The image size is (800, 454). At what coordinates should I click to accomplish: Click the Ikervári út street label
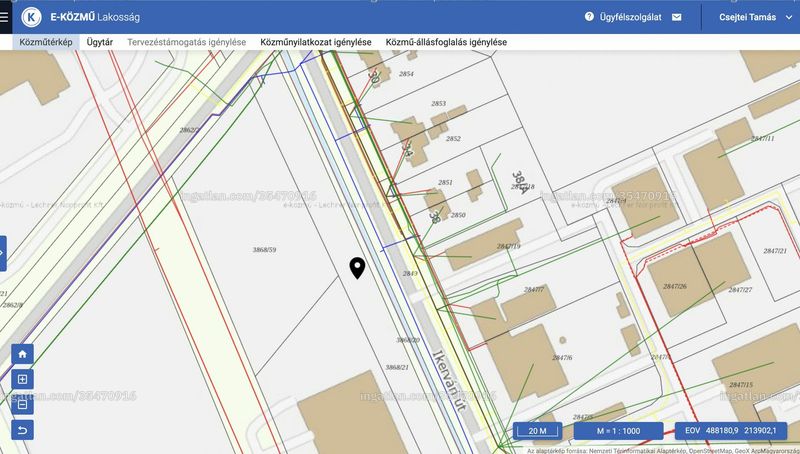pos(449,380)
